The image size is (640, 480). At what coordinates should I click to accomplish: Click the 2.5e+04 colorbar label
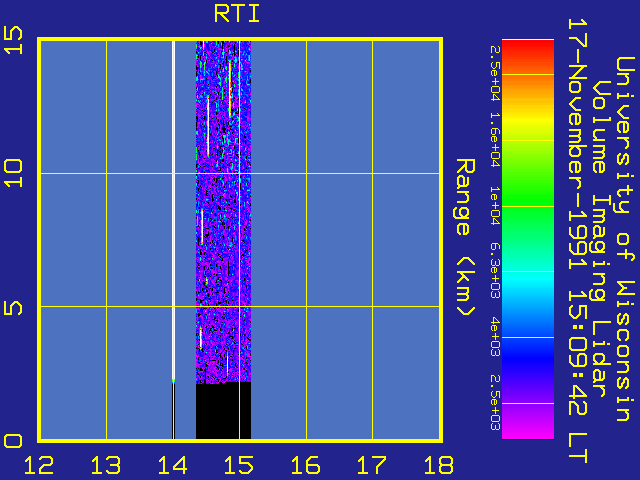pos(495,73)
